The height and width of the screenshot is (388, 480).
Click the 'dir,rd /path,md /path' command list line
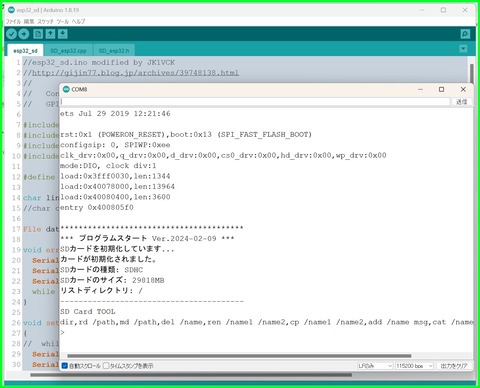tap(266, 322)
